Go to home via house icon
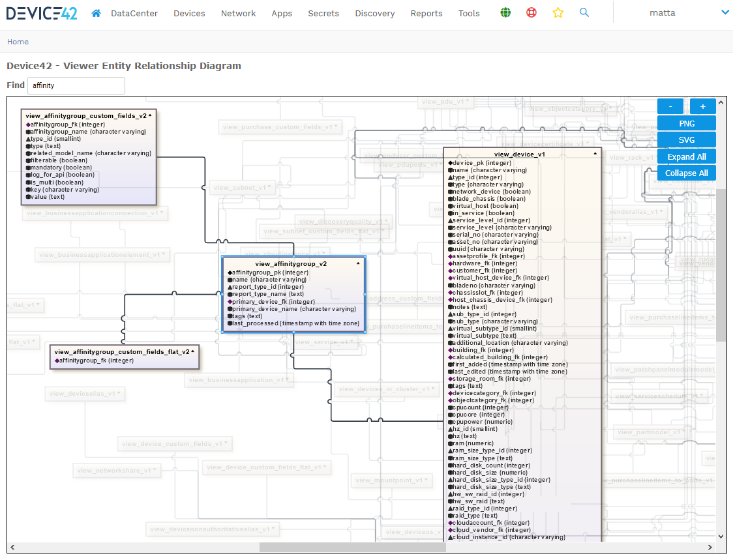 coord(96,13)
